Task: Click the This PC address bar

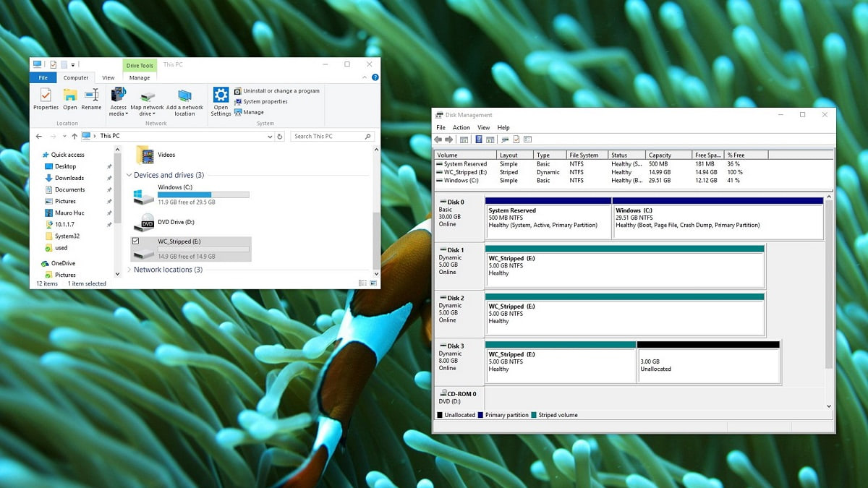Action: pos(178,136)
